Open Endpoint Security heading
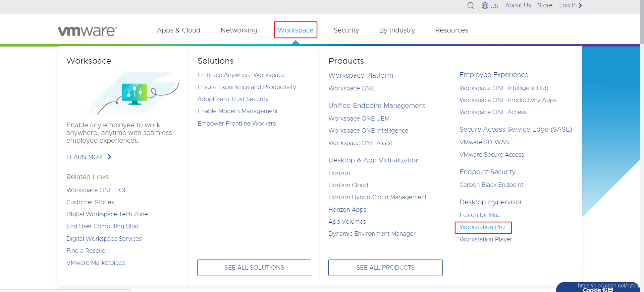The image size is (644, 292). 487,172
